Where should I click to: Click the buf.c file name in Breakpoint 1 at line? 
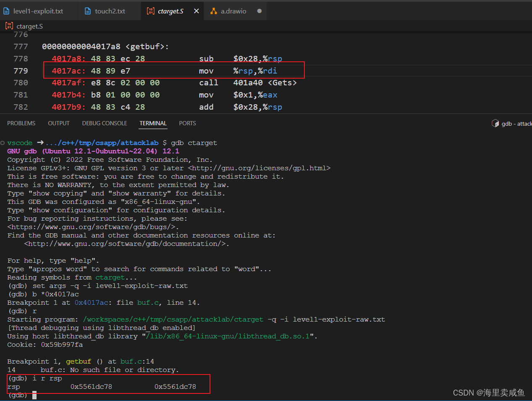148,303
